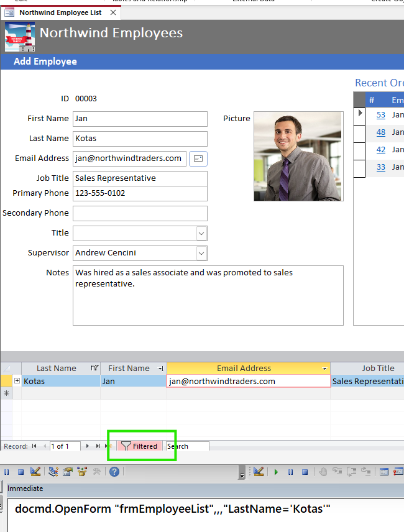Click into the Last Name field
Screen dimensions: 404x532
coord(140,139)
